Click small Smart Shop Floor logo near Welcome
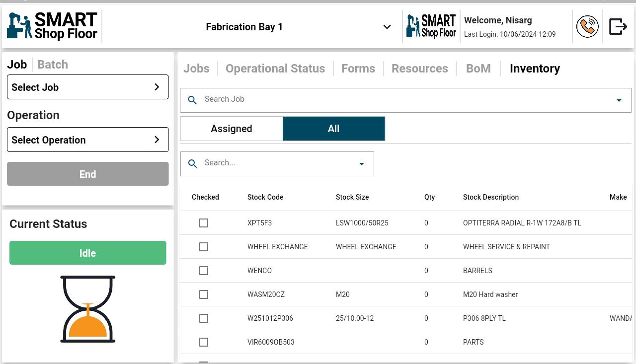The image size is (636, 364). [431, 27]
